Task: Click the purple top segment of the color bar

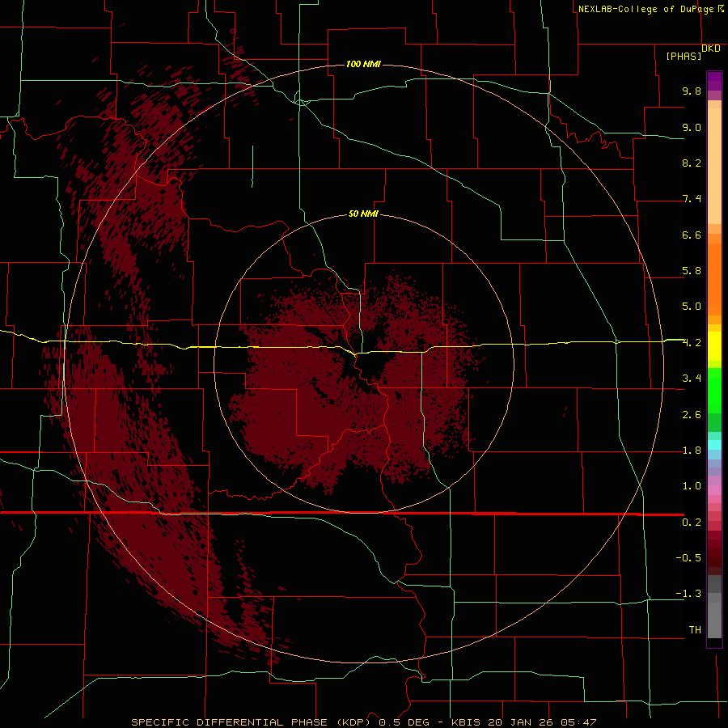Action: click(714, 81)
